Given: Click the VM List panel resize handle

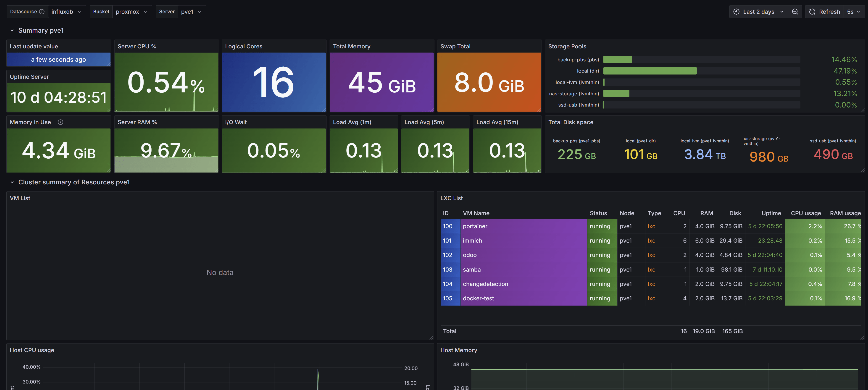Looking at the screenshot, I should 431,338.
